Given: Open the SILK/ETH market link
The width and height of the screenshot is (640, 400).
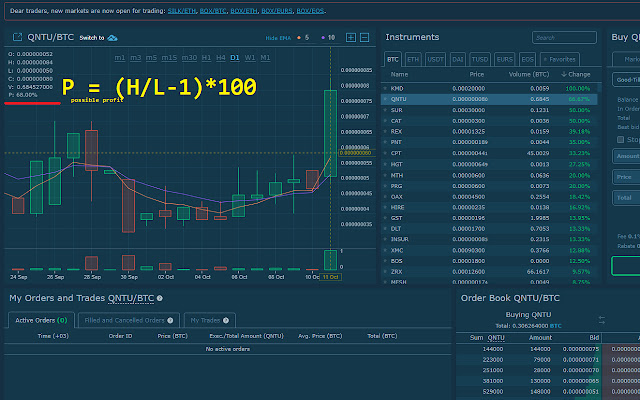Looking at the screenshot, I should (182, 11).
